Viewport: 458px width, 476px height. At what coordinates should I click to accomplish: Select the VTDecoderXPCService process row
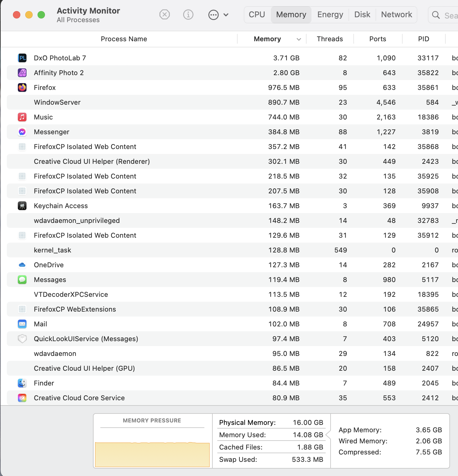point(232,294)
